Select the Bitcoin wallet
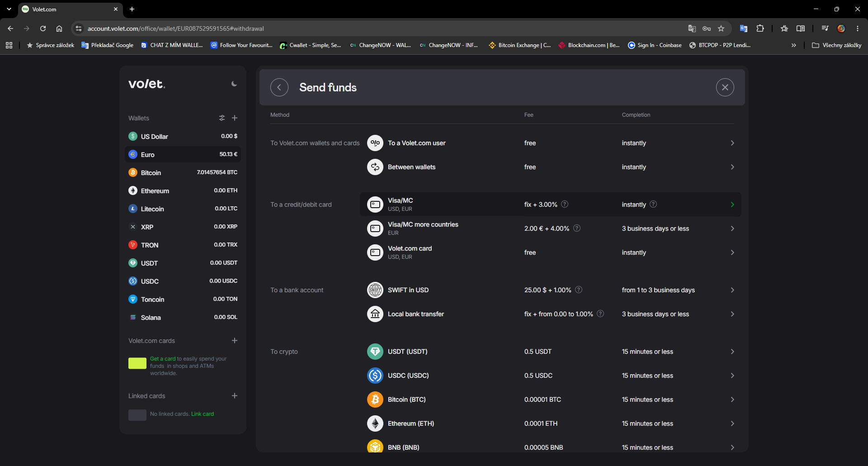 183,172
